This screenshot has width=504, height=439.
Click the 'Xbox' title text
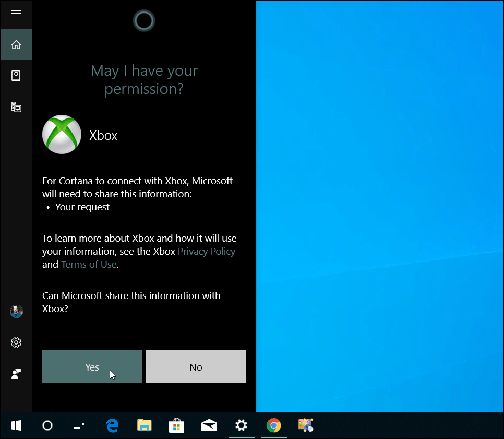tap(103, 135)
